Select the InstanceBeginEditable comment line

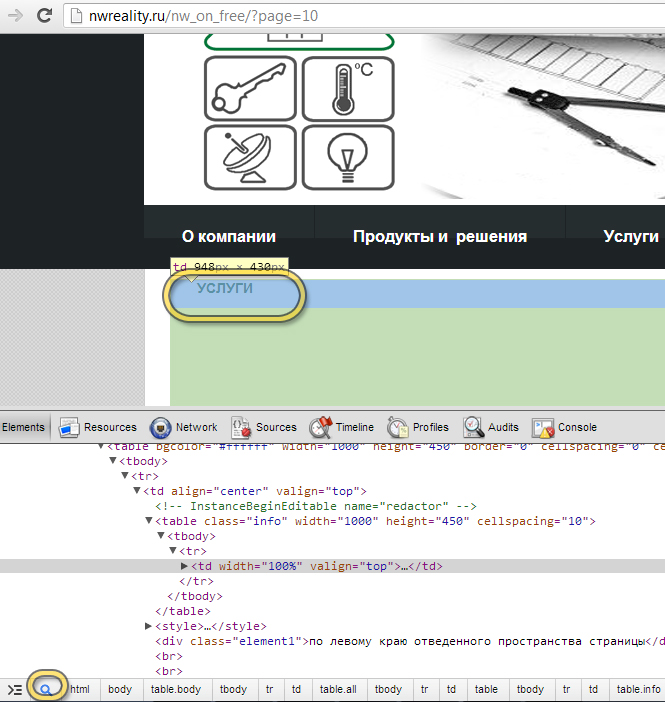316,506
